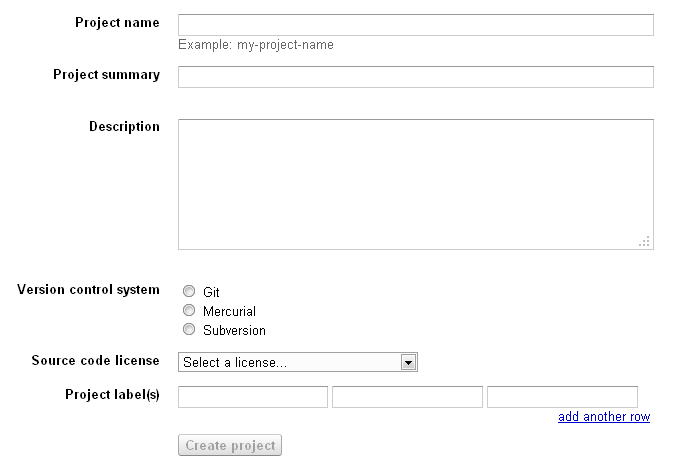
Task: Click inside the Description text area
Action: pyautogui.click(x=415, y=184)
